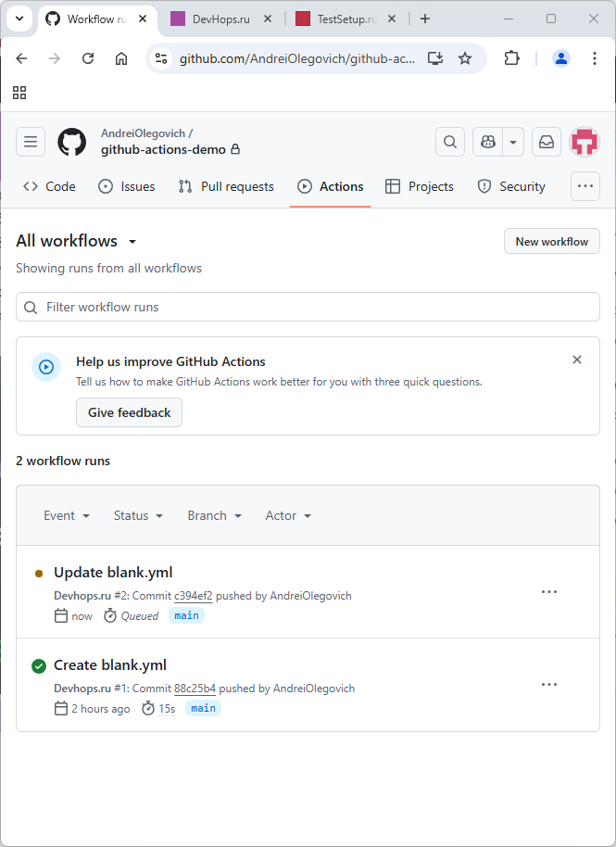Image resolution: width=616 pixels, height=847 pixels.
Task: Click the New workflow button
Action: (x=552, y=242)
